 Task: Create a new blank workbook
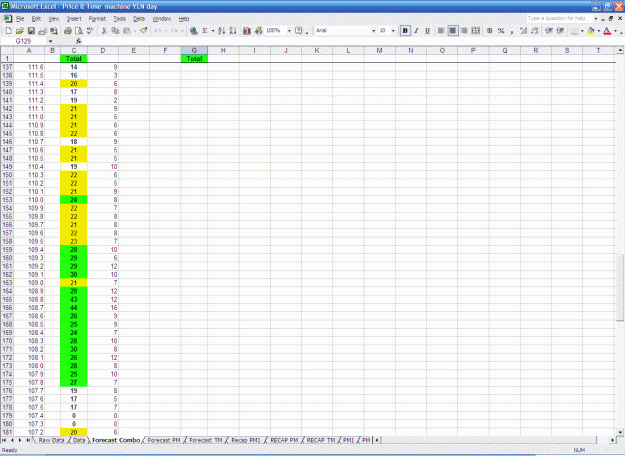click(8, 31)
